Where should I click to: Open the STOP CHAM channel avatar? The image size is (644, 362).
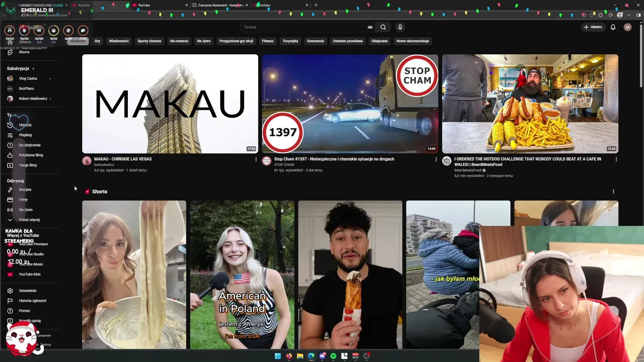click(267, 161)
